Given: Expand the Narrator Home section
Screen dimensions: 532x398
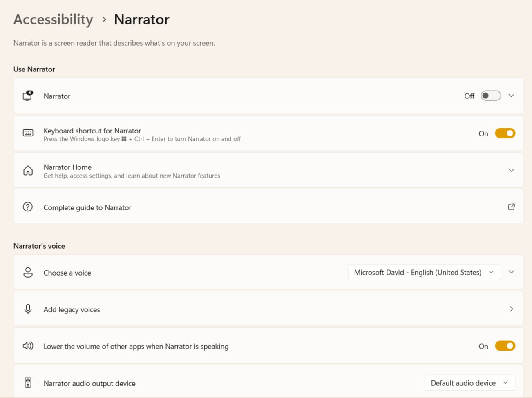Looking at the screenshot, I should tap(511, 170).
